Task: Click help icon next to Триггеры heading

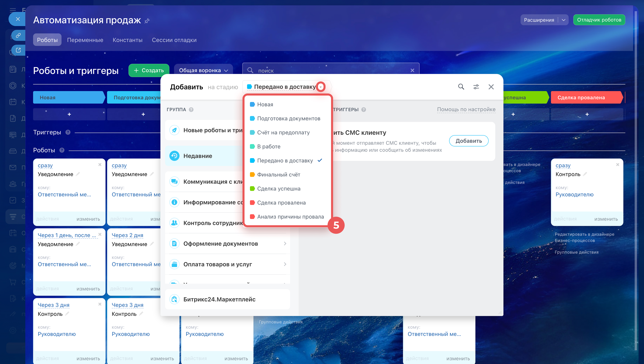Action: [68, 132]
